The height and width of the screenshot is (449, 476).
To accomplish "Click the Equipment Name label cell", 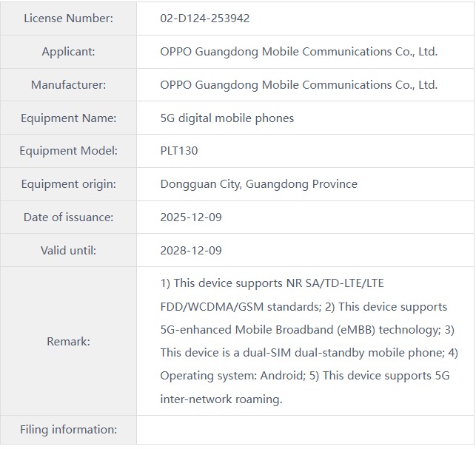I will click(x=68, y=118).
